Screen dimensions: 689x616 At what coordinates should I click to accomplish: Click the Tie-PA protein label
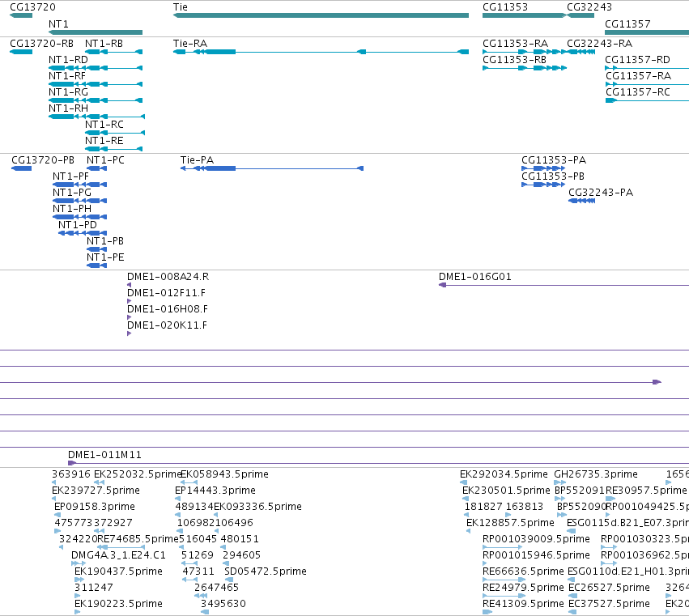[197, 160]
